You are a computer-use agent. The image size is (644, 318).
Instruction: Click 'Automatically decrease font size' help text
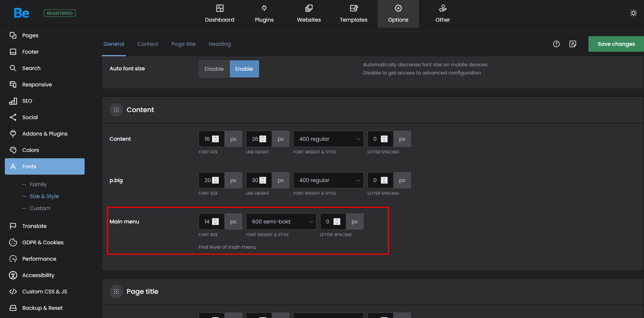click(426, 64)
